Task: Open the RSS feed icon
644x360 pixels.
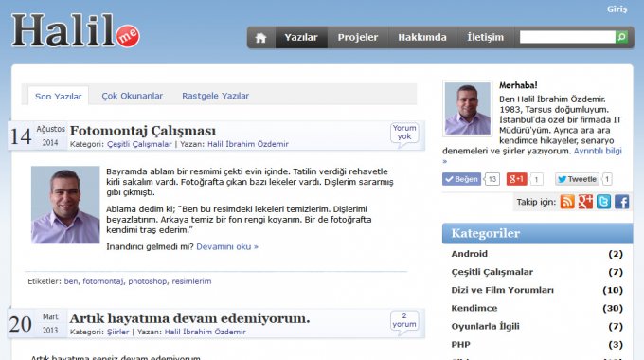Action: [567, 202]
